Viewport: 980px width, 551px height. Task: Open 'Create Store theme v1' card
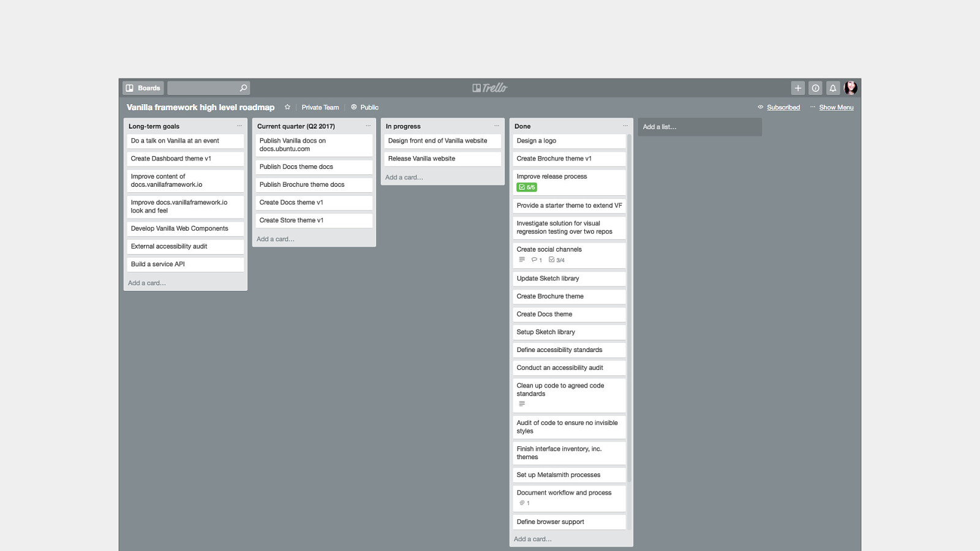(314, 220)
